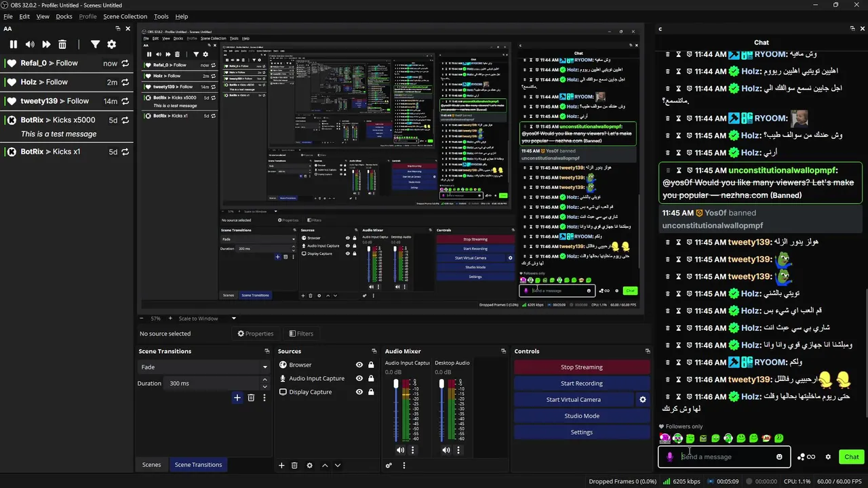Open the Edit menu

pos(24,16)
